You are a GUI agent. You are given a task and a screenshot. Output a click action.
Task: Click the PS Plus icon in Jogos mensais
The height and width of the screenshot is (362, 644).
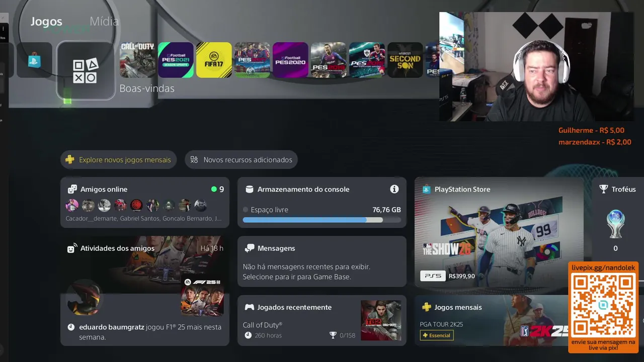(427, 307)
